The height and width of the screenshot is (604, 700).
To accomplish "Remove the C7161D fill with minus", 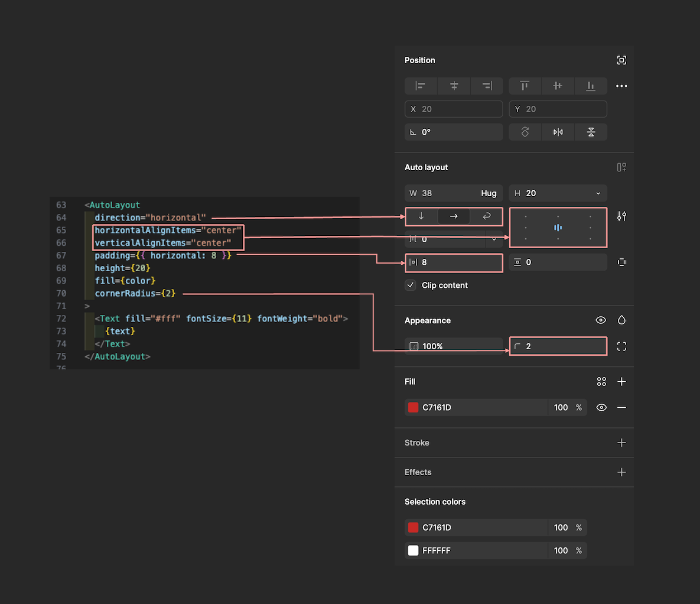I will click(x=621, y=407).
